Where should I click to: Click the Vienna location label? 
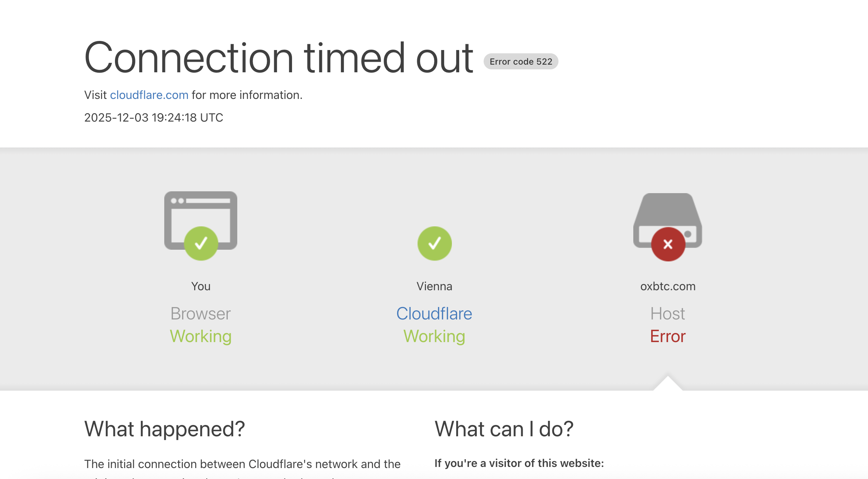tap(434, 286)
